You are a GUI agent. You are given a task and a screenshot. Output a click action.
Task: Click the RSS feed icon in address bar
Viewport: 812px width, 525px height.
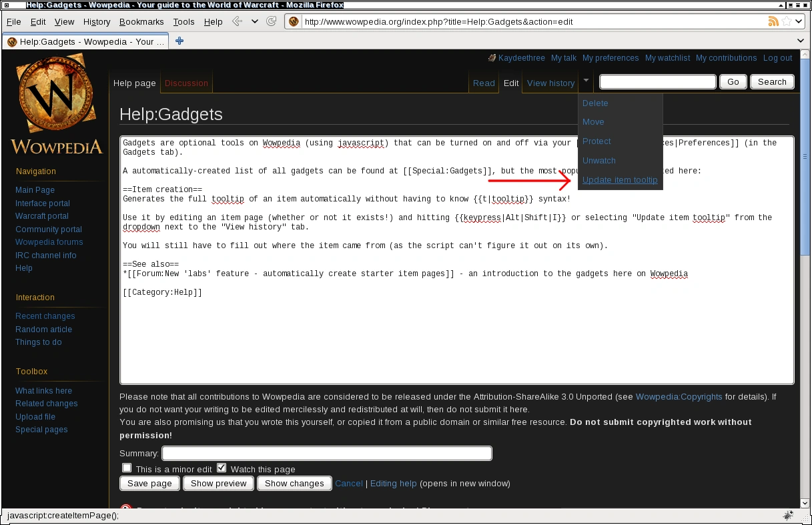[773, 21]
